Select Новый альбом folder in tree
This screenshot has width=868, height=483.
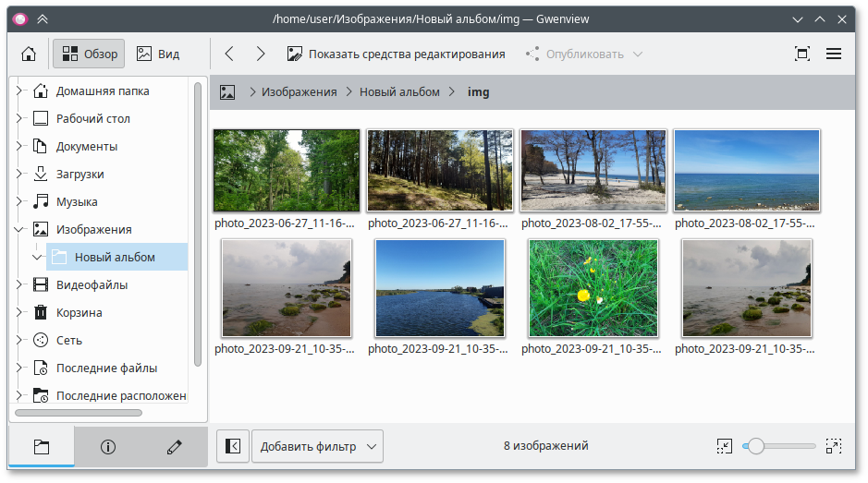pos(116,257)
